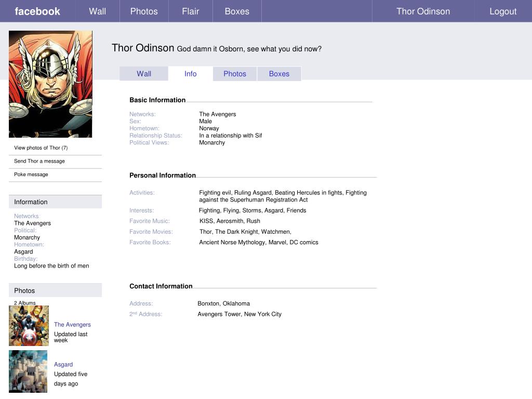Click the Photos sidebar header
This screenshot has width=532, height=399.
pyautogui.click(x=55, y=290)
